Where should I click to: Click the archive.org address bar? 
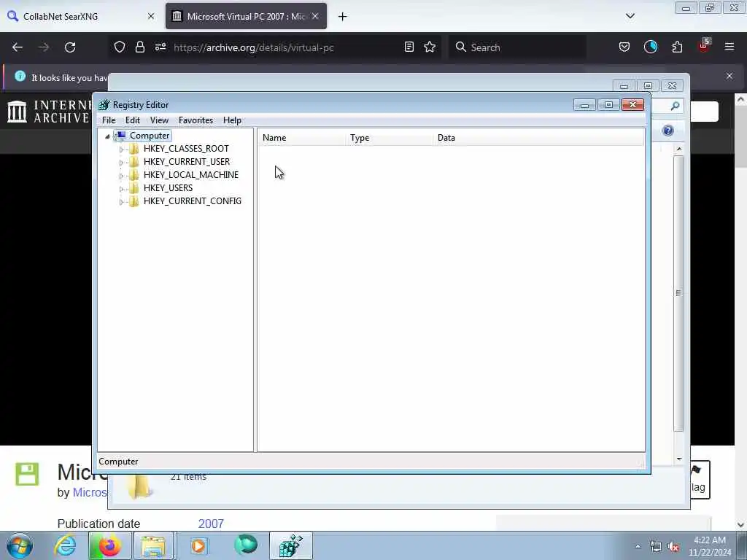click(x=253, y=47)
